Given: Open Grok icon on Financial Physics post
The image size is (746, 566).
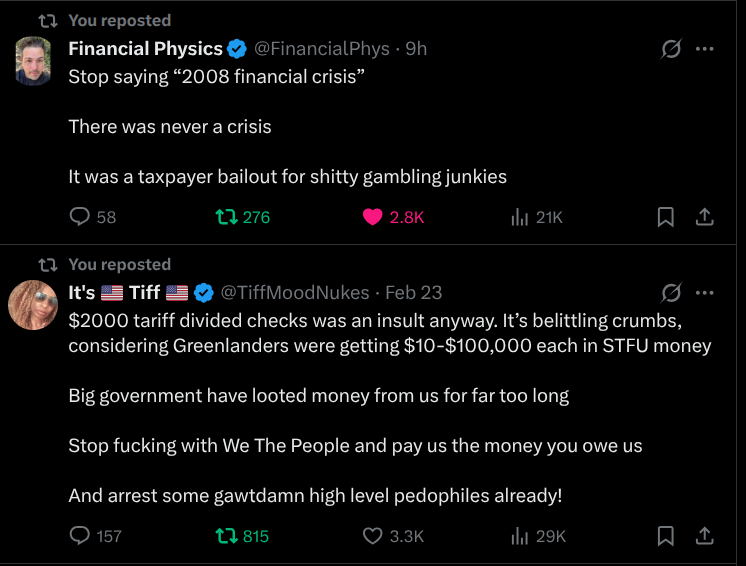Looking at the screenshot, I should click(672, 49).
